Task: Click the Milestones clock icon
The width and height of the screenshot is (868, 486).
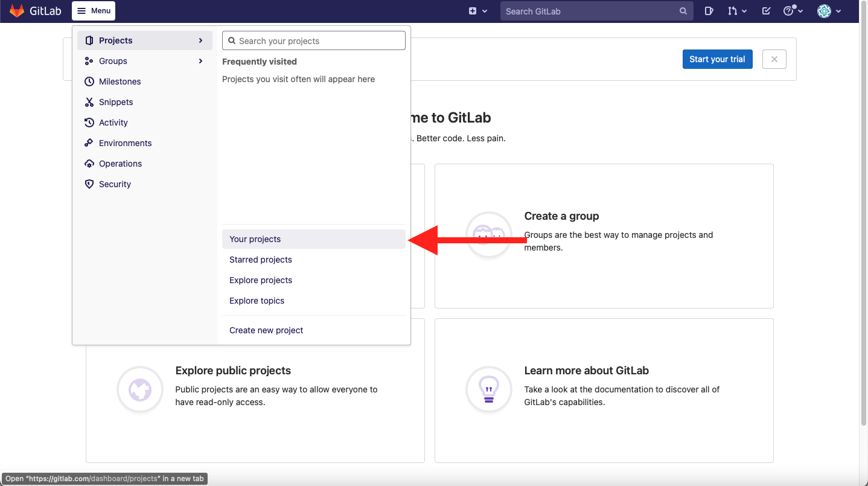Action: point(89,82)
